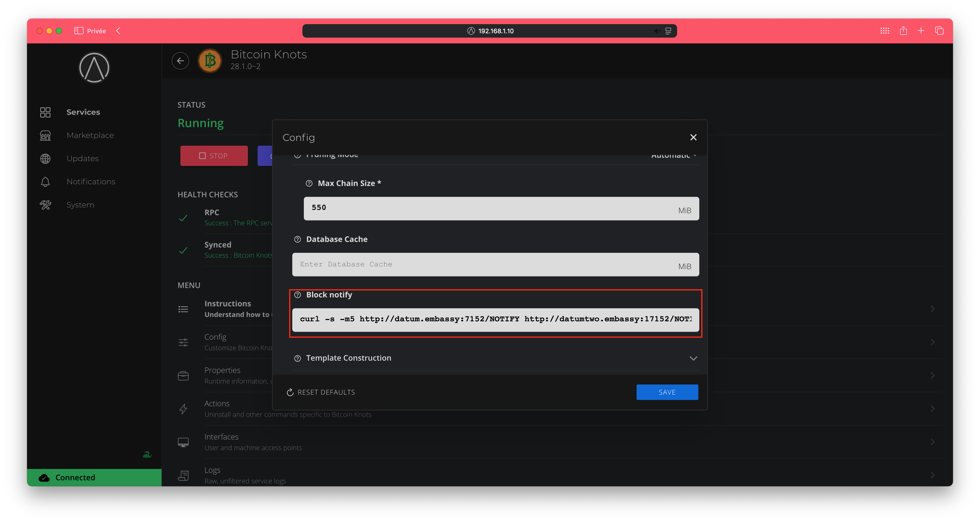
Task: Toggle the Safari sidebar button
Action: coord(79,31)
